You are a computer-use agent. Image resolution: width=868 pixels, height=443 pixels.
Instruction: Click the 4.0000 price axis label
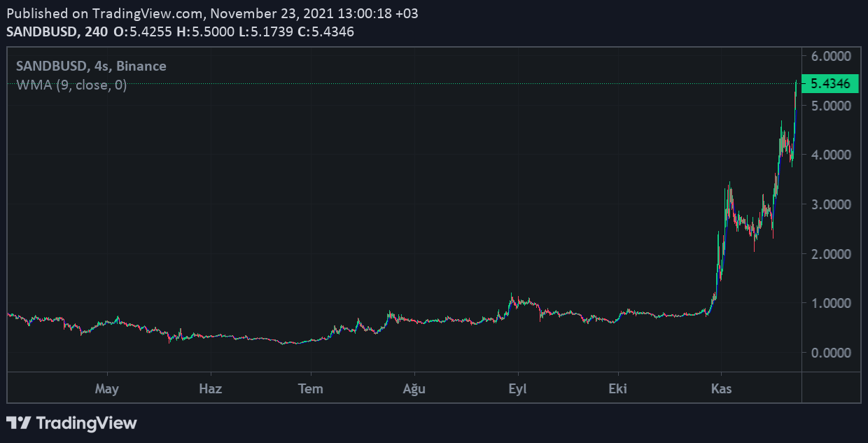[x=830, y=155]
